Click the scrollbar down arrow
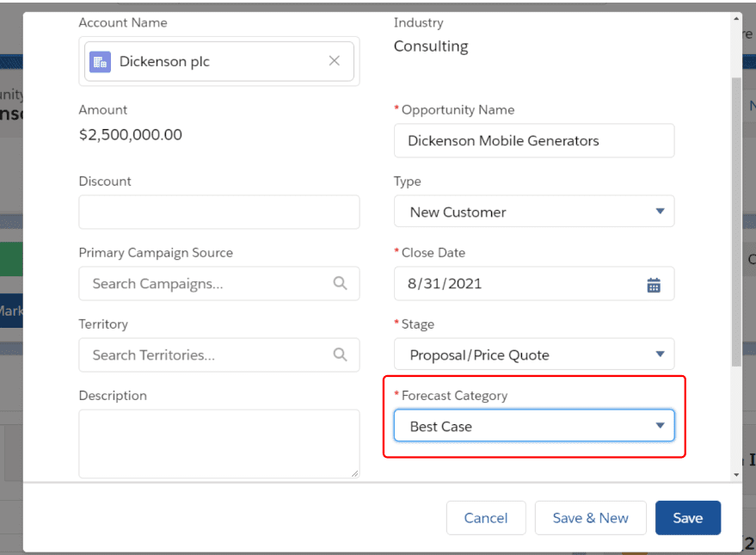 point(736,474)
